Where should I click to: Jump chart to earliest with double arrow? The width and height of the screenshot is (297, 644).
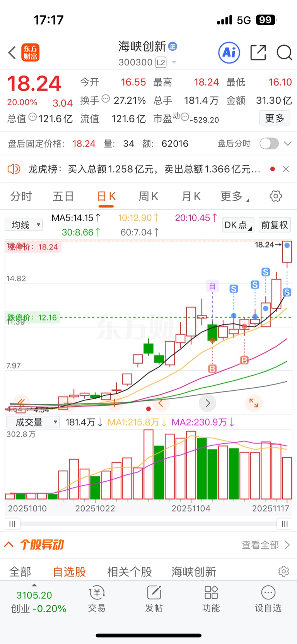point(21,403)
